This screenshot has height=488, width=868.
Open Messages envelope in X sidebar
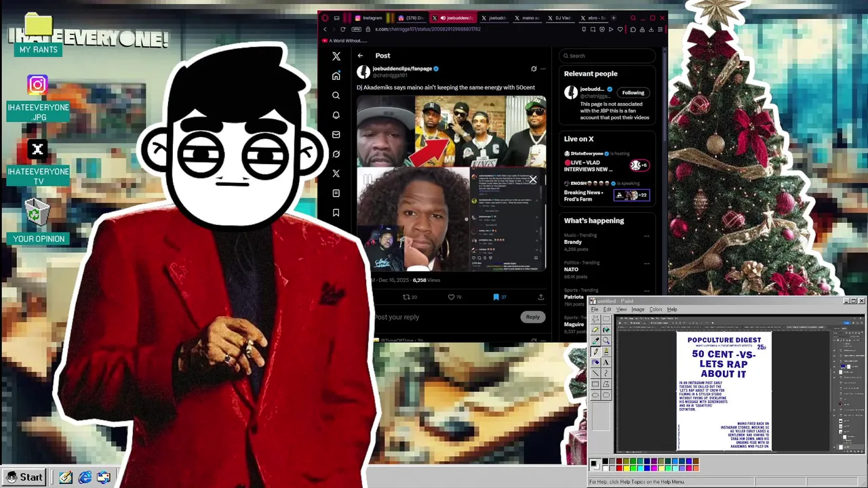click(336, 135)
